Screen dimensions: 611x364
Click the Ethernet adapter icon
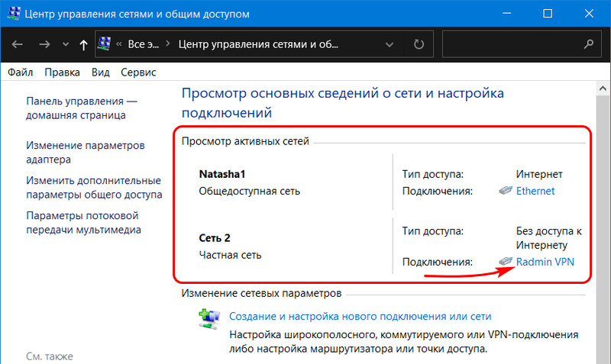[506, 190]
